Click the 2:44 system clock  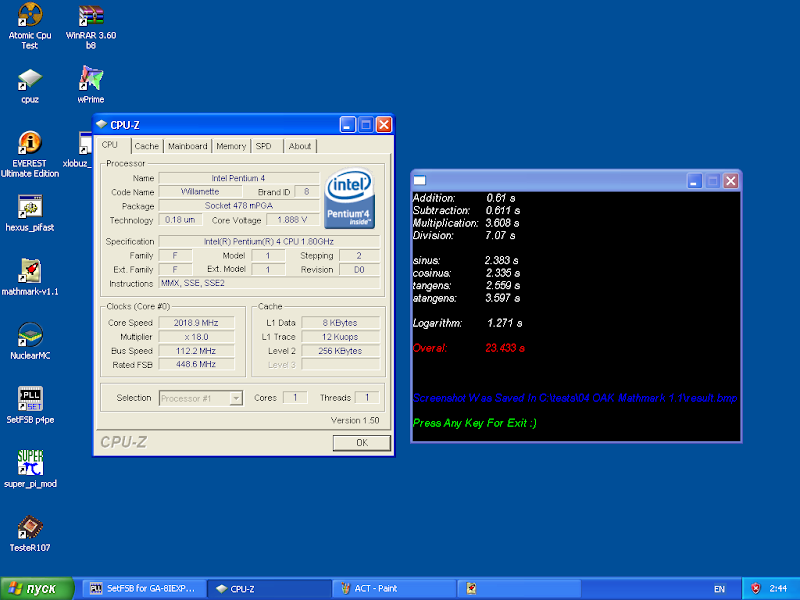[778, 588]
